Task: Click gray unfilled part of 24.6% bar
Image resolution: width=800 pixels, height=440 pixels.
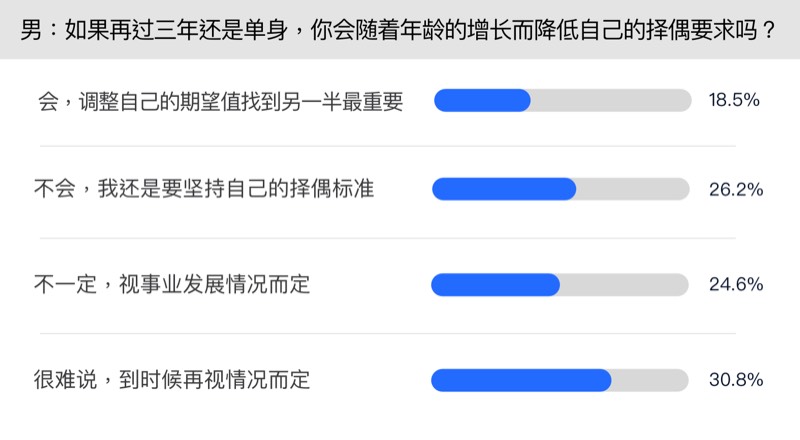Action: pos(625,285)
